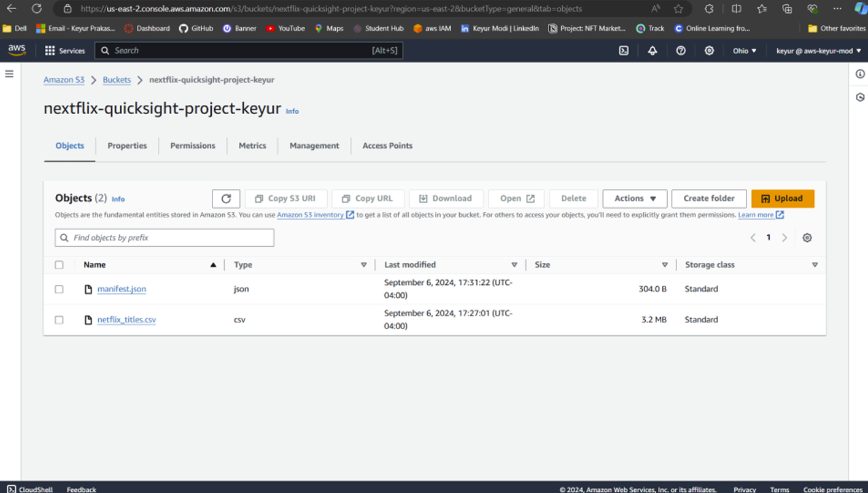Reload the browser page
The width and height of the screenshot is (868, 493).
[37, 9]
